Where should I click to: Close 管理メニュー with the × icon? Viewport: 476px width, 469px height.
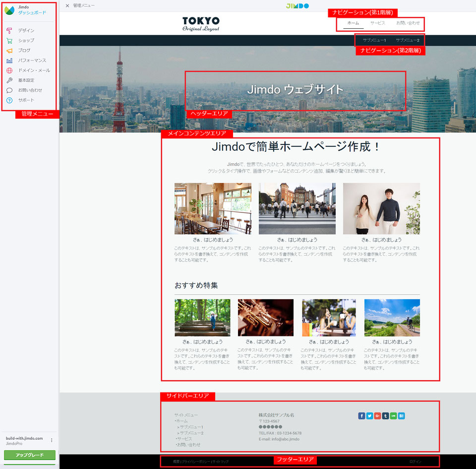coord(67,5)
